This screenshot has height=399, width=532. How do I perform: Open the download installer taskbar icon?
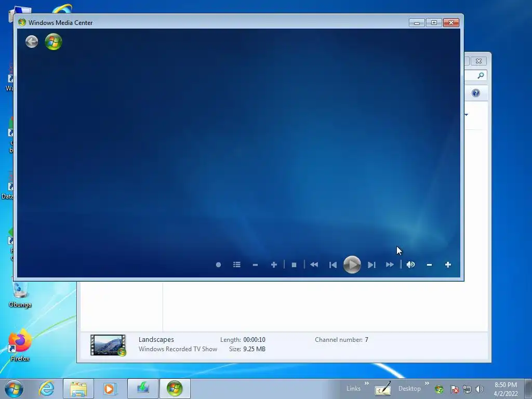point(143,389)
